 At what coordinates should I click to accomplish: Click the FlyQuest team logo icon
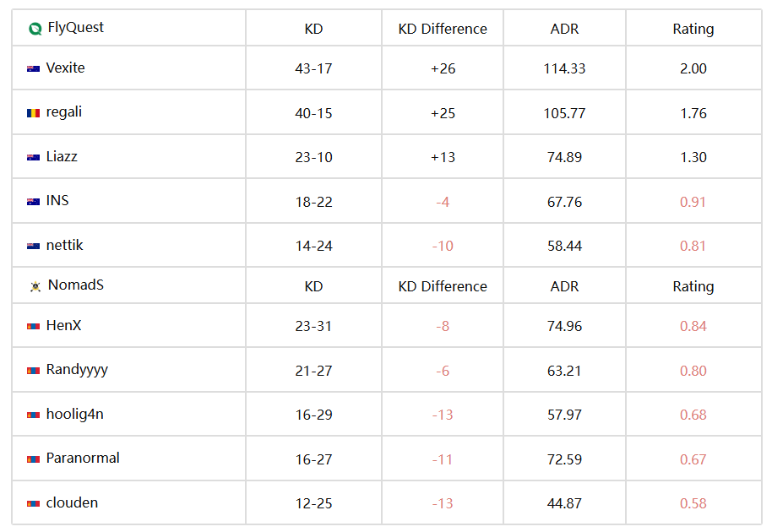[x=35, y=29]
